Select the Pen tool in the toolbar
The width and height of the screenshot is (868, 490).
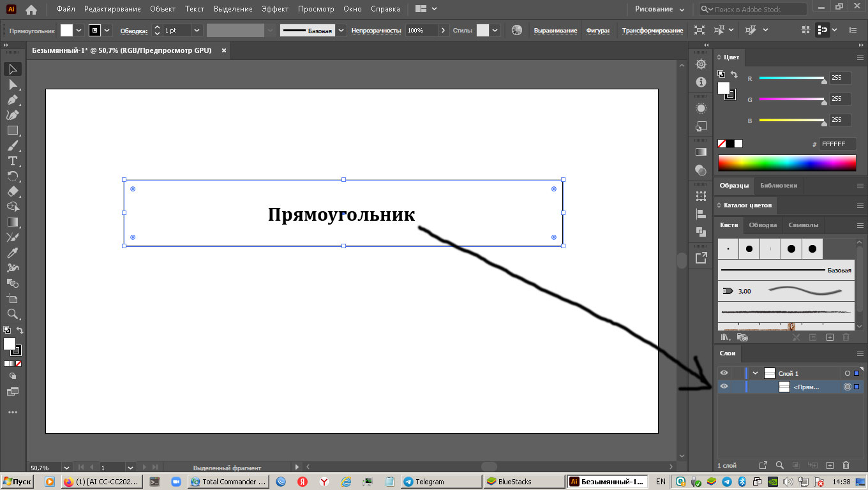tap(12, 100)
